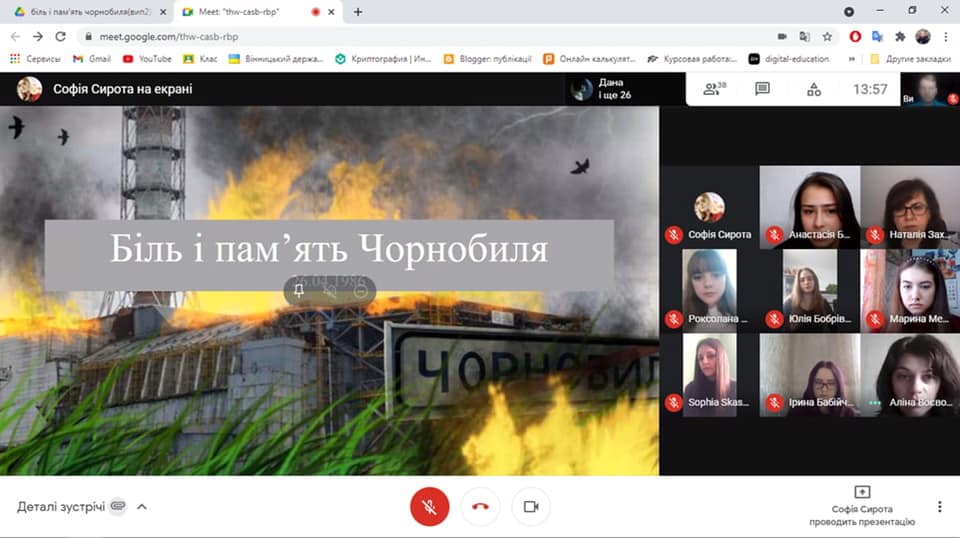The width and height of the screenshot is (960, 538).
Task: Click your own video thumbnail
Action: tap(929, 89)
